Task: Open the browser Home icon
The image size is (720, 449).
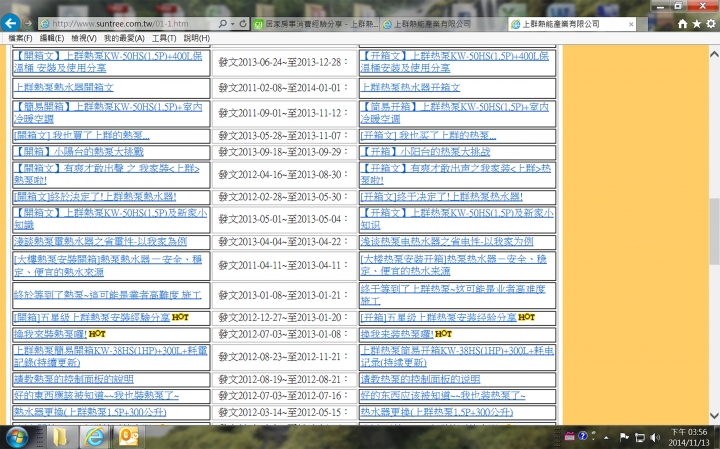Action: coord(682,24)
